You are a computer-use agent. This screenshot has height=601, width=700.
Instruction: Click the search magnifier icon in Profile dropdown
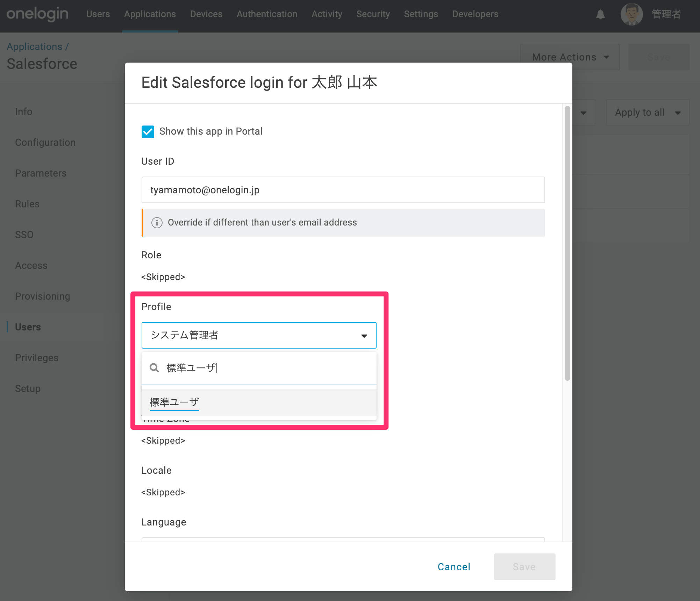tap(154, 368)
